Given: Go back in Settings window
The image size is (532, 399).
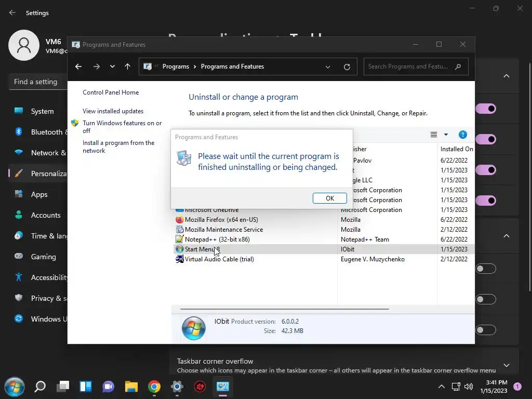Looking at the screenshot, I should click(x=12, y=12).
